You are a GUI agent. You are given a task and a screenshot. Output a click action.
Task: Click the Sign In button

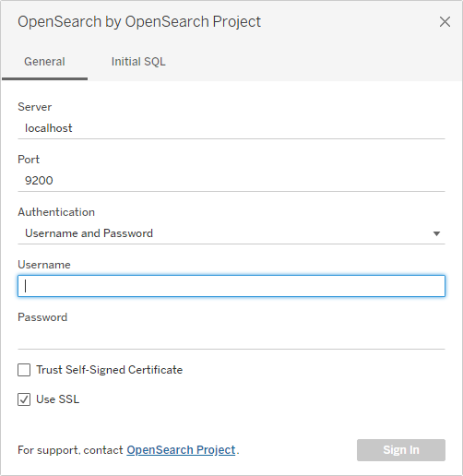point(401,450)
